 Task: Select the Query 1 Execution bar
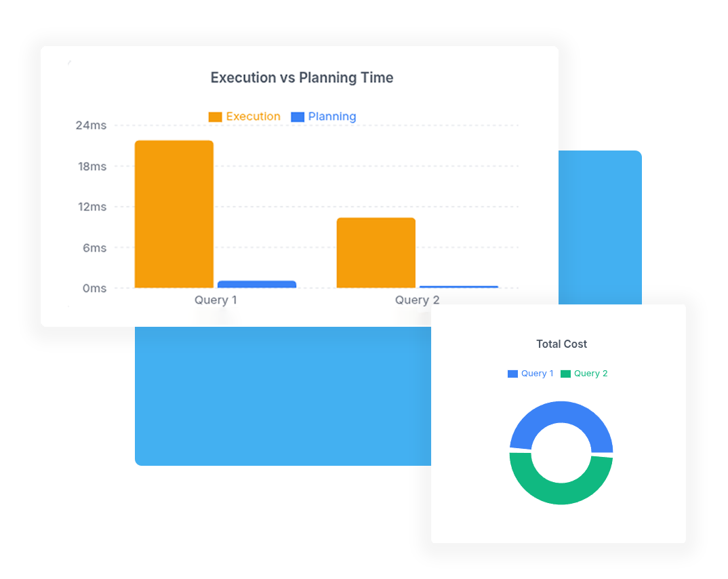pyautogui.click(x=174, y=214)
